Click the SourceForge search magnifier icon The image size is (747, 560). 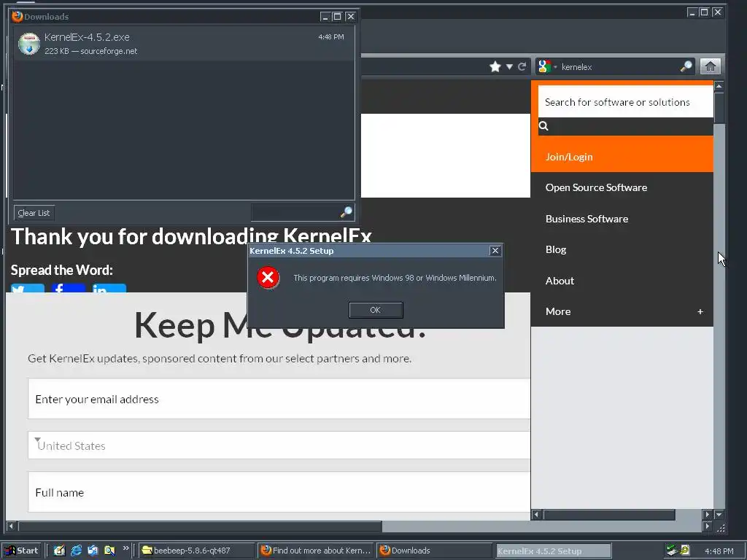543,125
